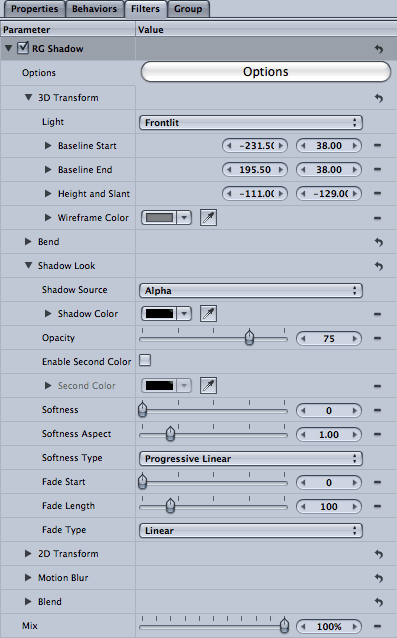The width and height of the screenshot is (397, 638).
Task: Switch to the Properties tab
Action: (x=34, y=9)
